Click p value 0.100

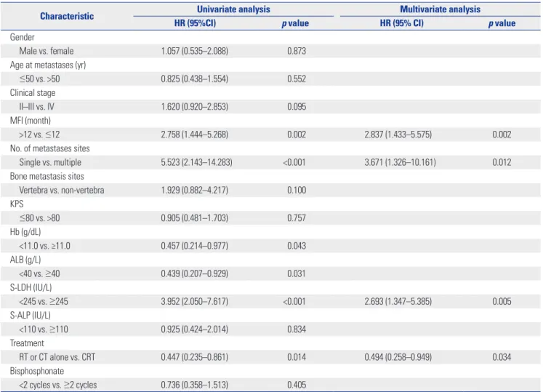(297, 190)
